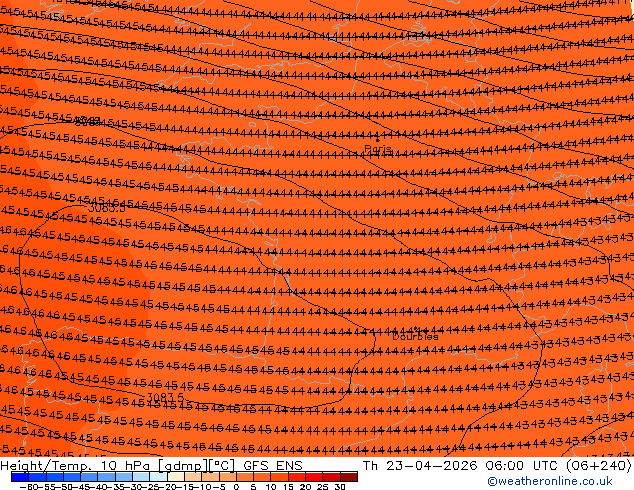Click the darkest red legend swatch

click(x=349, y=477)
